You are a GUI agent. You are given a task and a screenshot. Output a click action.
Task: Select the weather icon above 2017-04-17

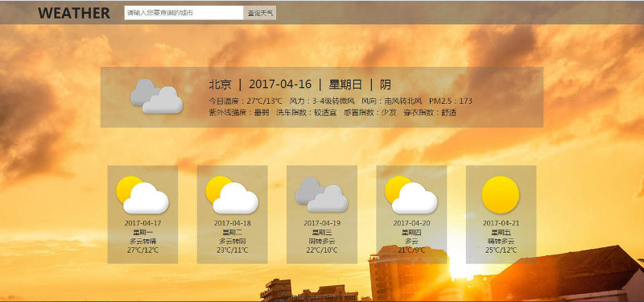(x=142, y=195)
